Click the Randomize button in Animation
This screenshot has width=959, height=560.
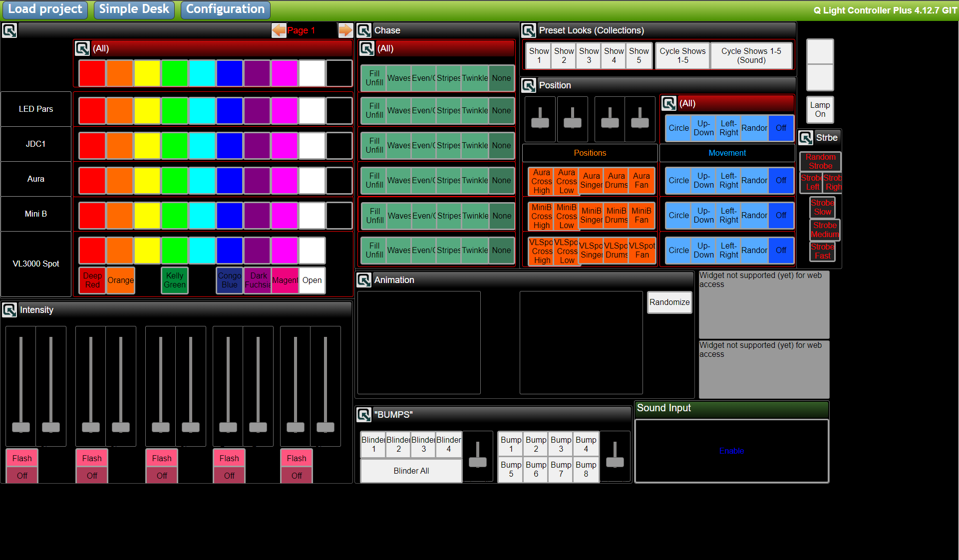pos(668,302)
